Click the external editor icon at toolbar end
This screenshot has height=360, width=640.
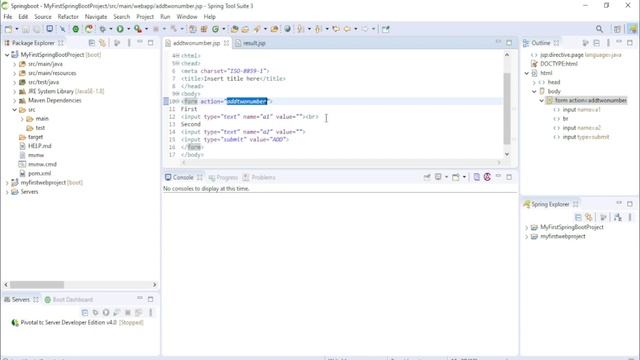[x=385, y=29]
